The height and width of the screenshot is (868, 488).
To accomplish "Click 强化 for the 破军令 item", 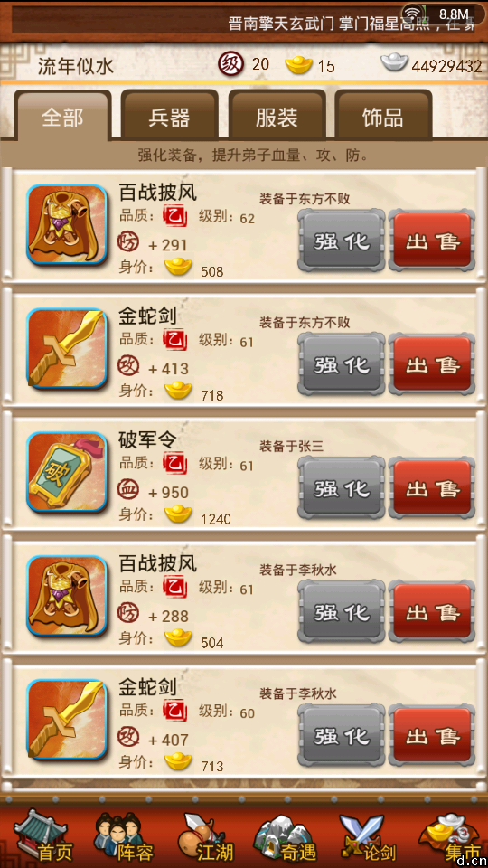I will tap(342, 487).
